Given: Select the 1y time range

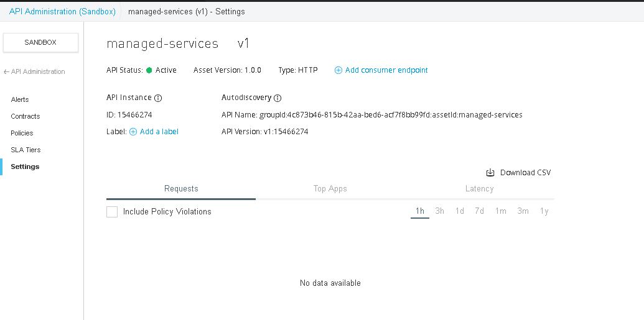Looking at the screenshot, I should 544,211.
